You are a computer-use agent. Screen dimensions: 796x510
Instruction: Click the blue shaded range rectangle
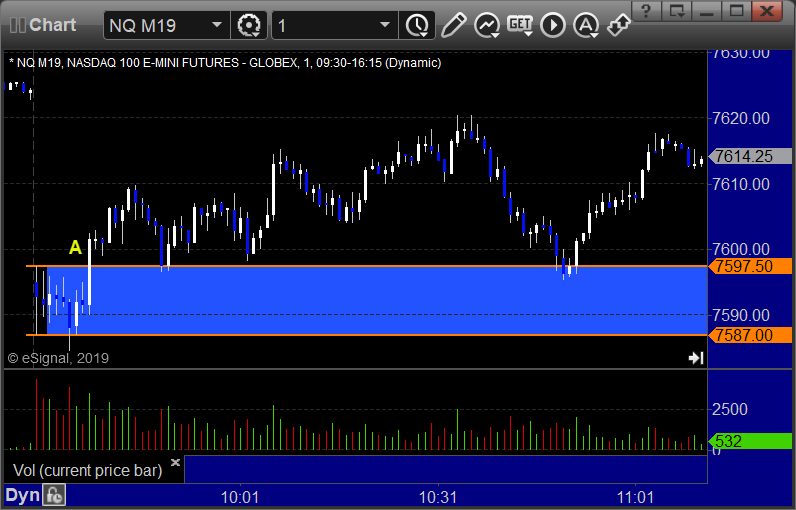pos(377,300)
